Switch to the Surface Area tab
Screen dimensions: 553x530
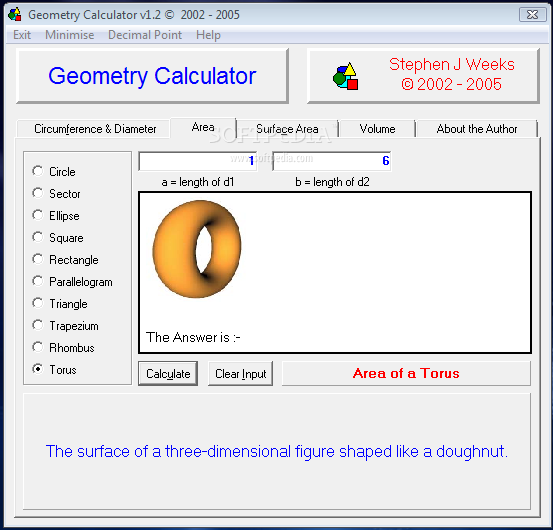tap(287, 129)
